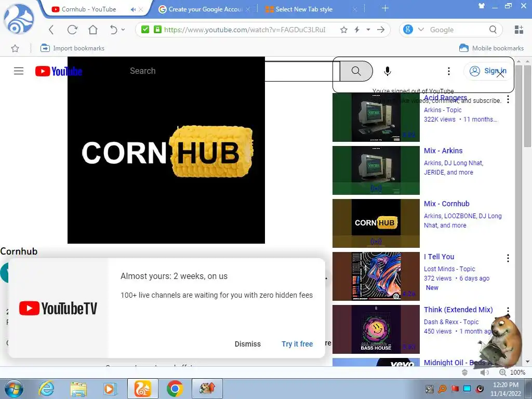Expand the undo closed tab dropdown arrow

click(123, 30)
